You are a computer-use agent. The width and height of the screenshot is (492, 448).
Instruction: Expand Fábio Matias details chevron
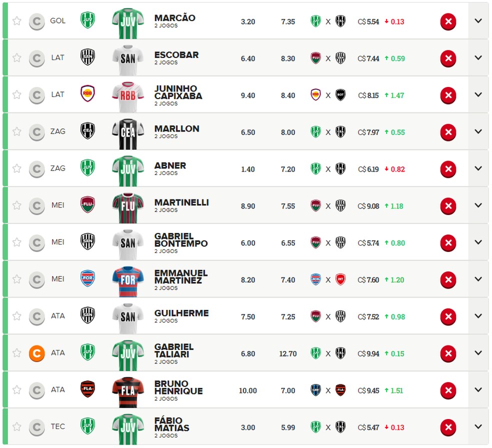point(478,426)
